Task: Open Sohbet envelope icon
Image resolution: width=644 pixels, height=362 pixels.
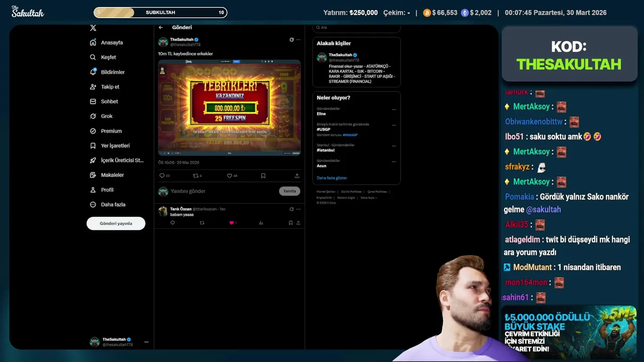Action: click(x=93, y=102)
